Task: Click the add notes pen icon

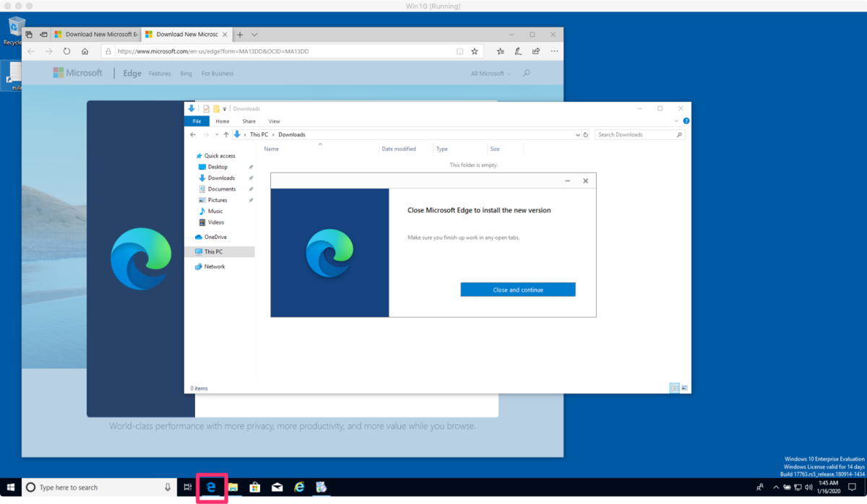Action: click(518, 51)
